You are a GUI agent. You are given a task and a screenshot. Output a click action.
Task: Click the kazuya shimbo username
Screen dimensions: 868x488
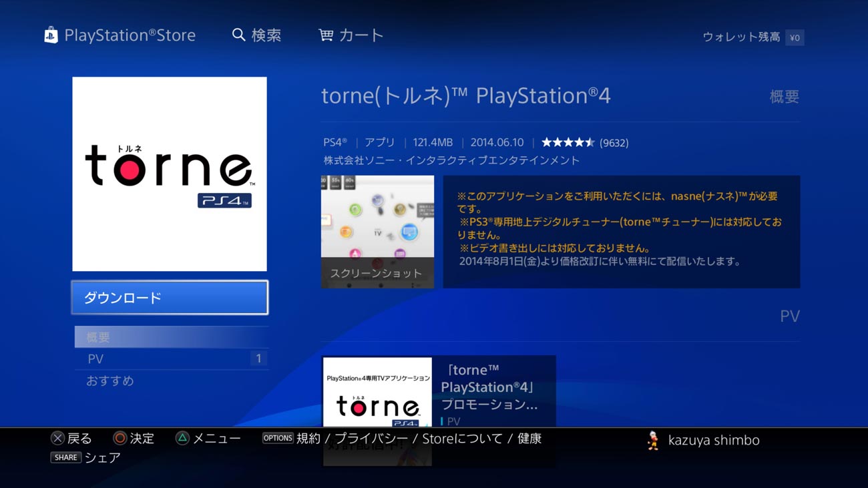[714, 441]
